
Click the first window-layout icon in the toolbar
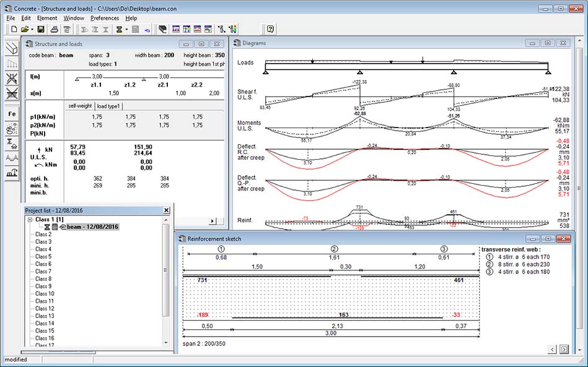(175, 29)
